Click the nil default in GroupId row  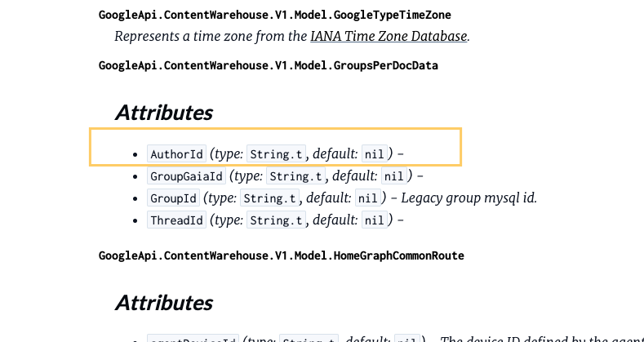click(x=367, y=198)
